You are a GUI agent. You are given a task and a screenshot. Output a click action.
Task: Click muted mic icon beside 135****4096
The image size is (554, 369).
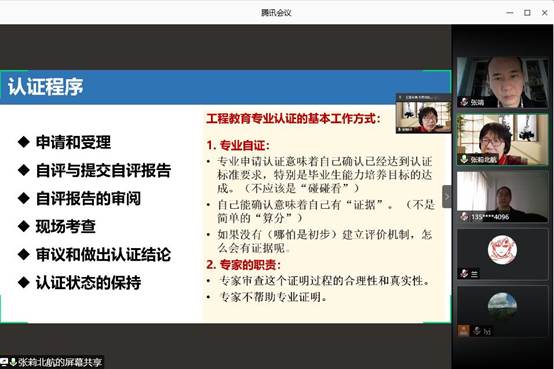(x=464, y=216)
